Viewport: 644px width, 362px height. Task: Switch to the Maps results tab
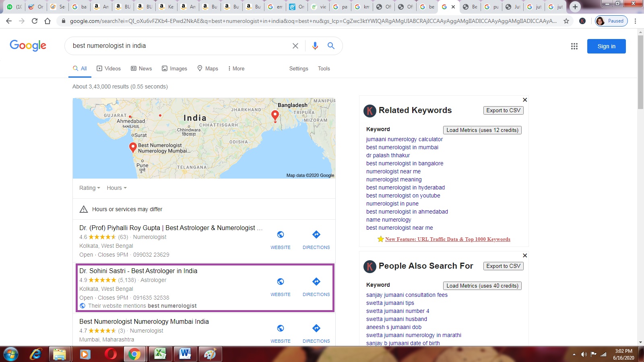pyautogui.click(x=208, y=68)
